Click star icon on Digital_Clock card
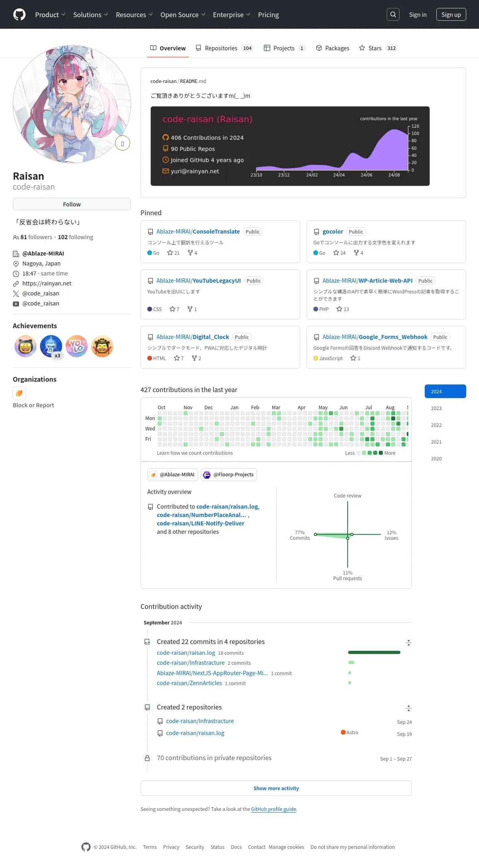 (x=177, y=358)
